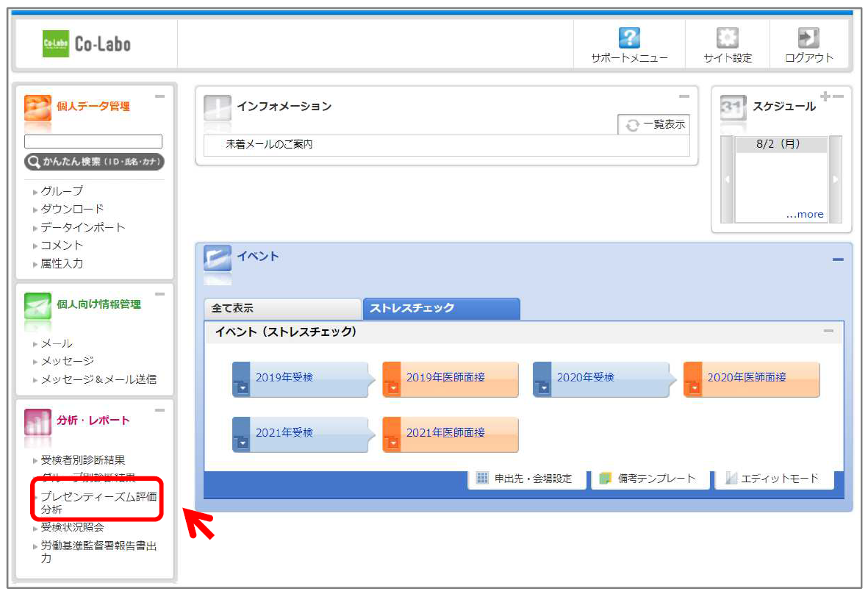868x594 pixels.
Task: Switch to the 全て表示 tab
Action: 282,308
